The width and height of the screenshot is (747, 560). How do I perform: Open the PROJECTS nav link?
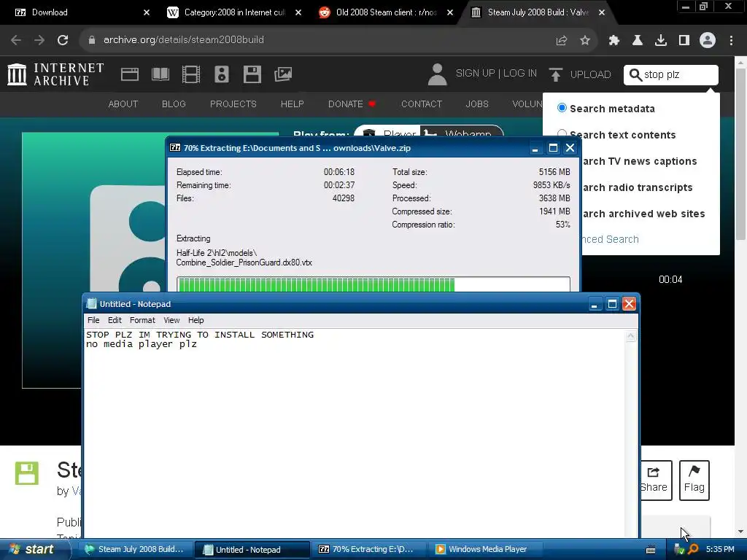pyautogui.click(x=233, y=104)
